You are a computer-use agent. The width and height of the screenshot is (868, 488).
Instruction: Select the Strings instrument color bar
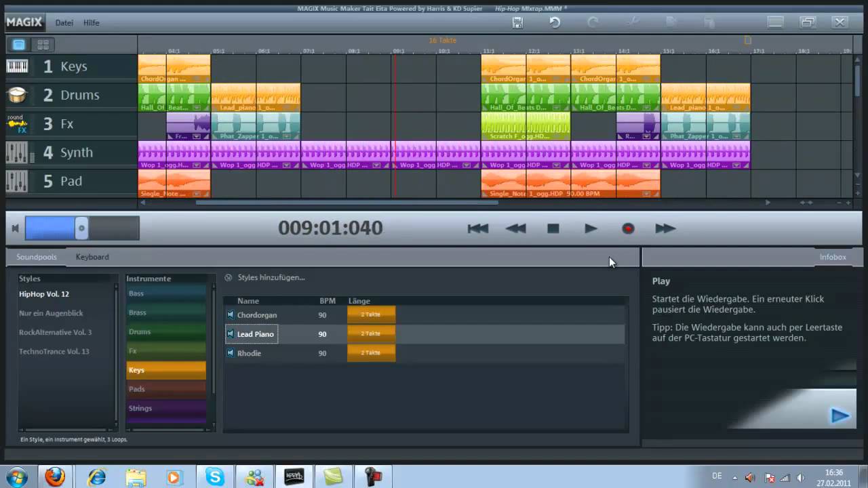coord(166,408)
